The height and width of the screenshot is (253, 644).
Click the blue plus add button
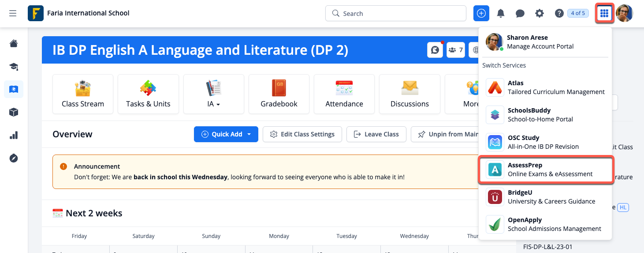click(x=481, y=13)
